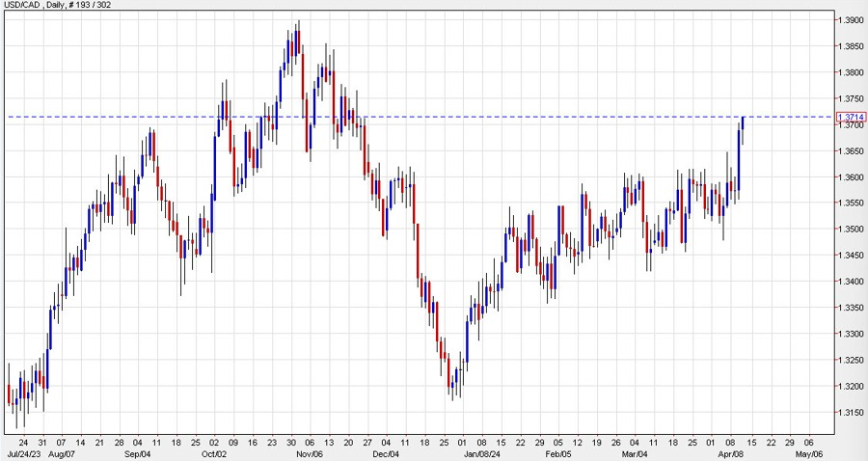Click the Nov/06 month label

click(x=310, y=454)
